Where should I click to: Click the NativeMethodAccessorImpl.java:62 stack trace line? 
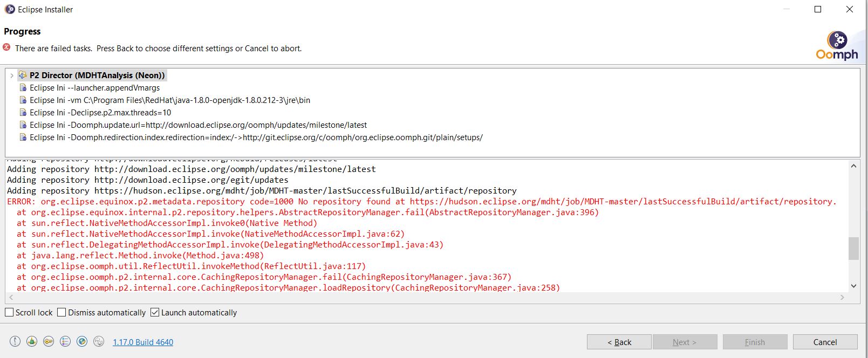click(x=210, y=233)
